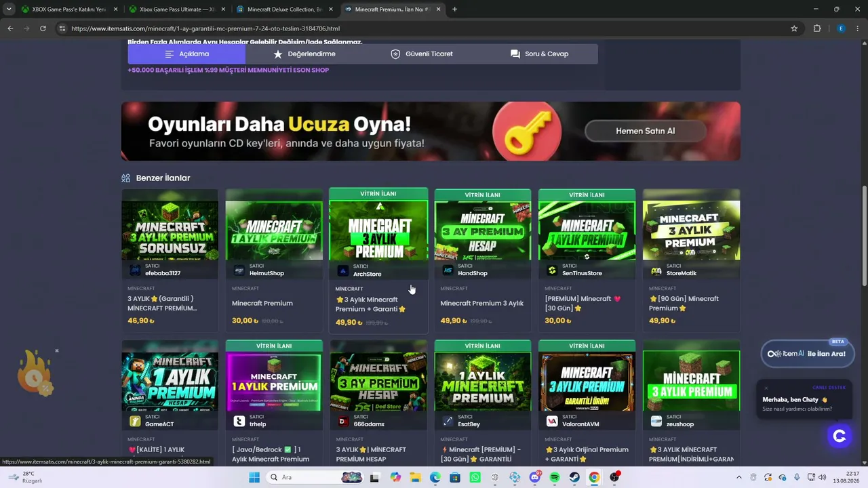Open the Güvenli Ticaret tab

(x=421, y=54)
